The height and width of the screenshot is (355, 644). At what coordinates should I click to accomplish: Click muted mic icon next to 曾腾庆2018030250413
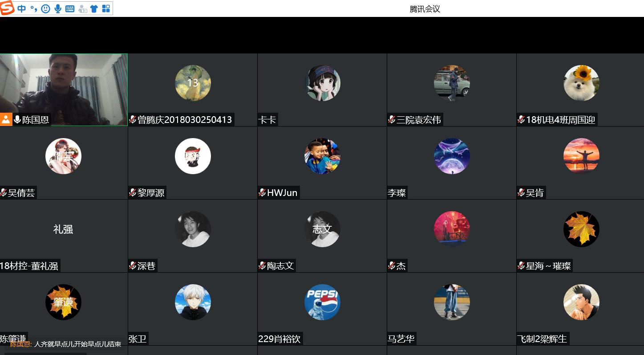pyautogui.click(x=133, y=119)
